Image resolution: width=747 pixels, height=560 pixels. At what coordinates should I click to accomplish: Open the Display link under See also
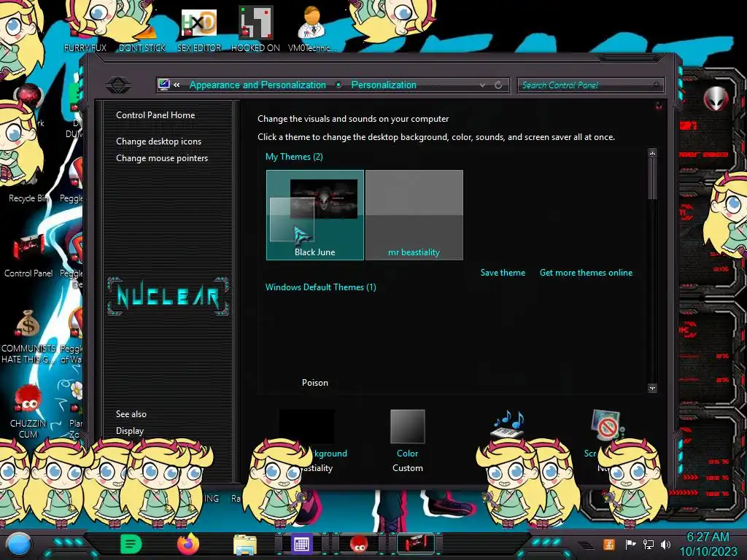tap(130, 430)
